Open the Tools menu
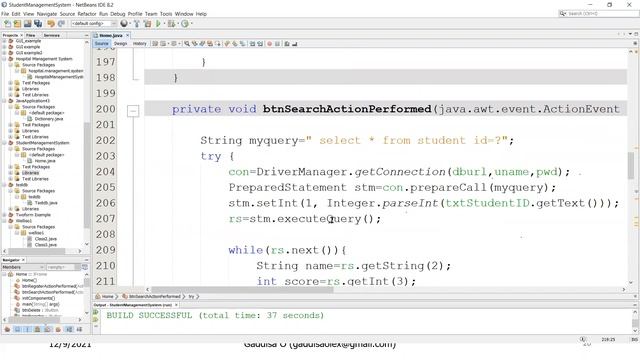640x360 pixels. coord(166,14)
